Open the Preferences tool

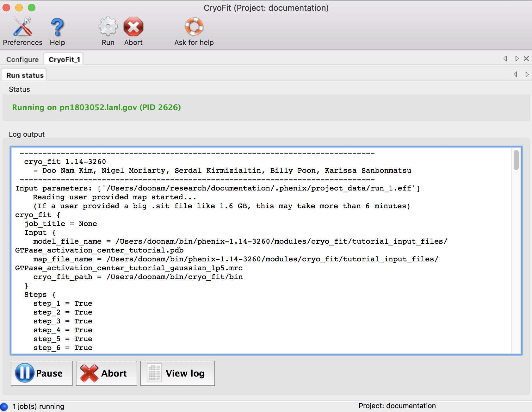[22, 30]
